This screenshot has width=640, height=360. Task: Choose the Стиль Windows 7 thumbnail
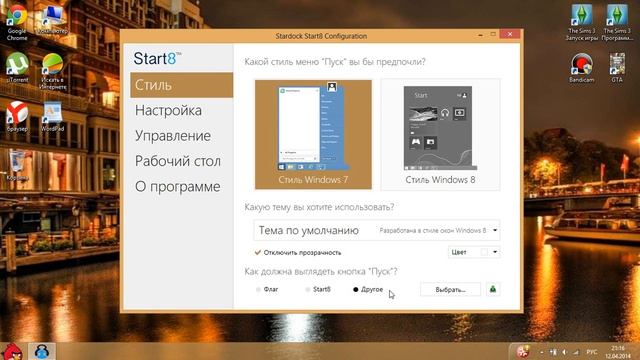[x=313, y=134]
